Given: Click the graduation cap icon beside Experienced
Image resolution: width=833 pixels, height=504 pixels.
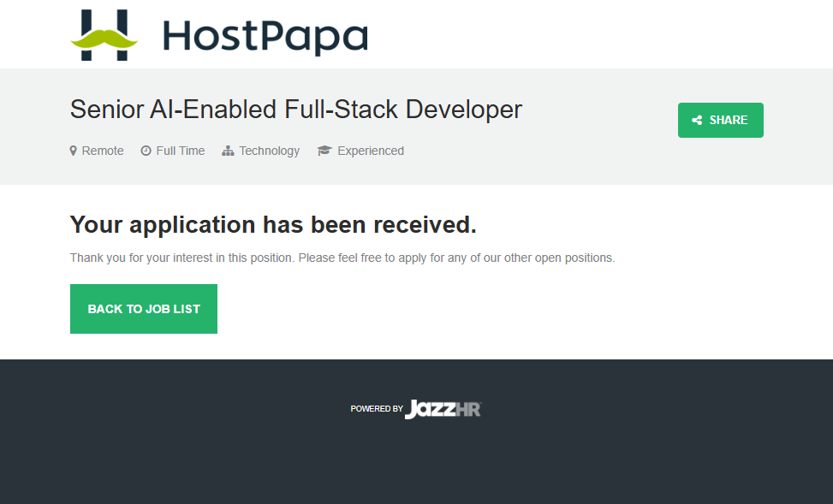Looking at the screenshot, I should pyautogui.click(x=324, y=151).
